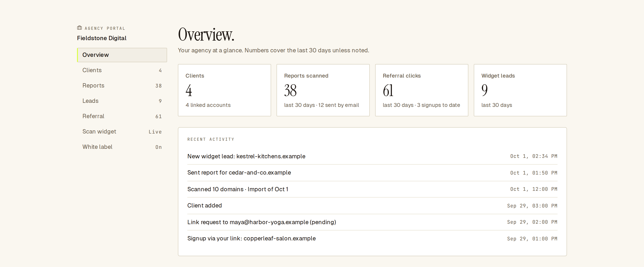Viewport: 644px width, 267px height.
Task: Select the 'Client added' activity row
Action: [x=372, y=206]
